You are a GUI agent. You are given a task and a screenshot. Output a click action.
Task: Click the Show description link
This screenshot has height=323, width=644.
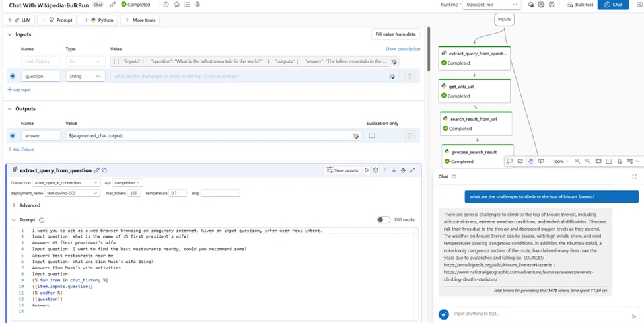point(402,49)
